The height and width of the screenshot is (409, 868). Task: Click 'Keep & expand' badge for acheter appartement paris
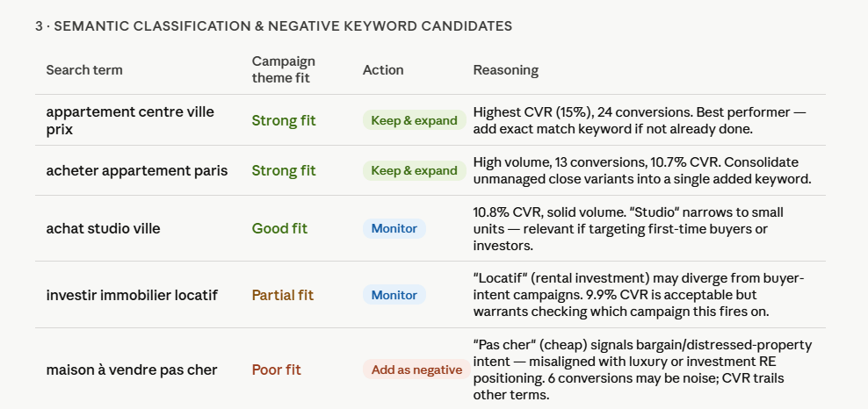(x=414, y=170)
